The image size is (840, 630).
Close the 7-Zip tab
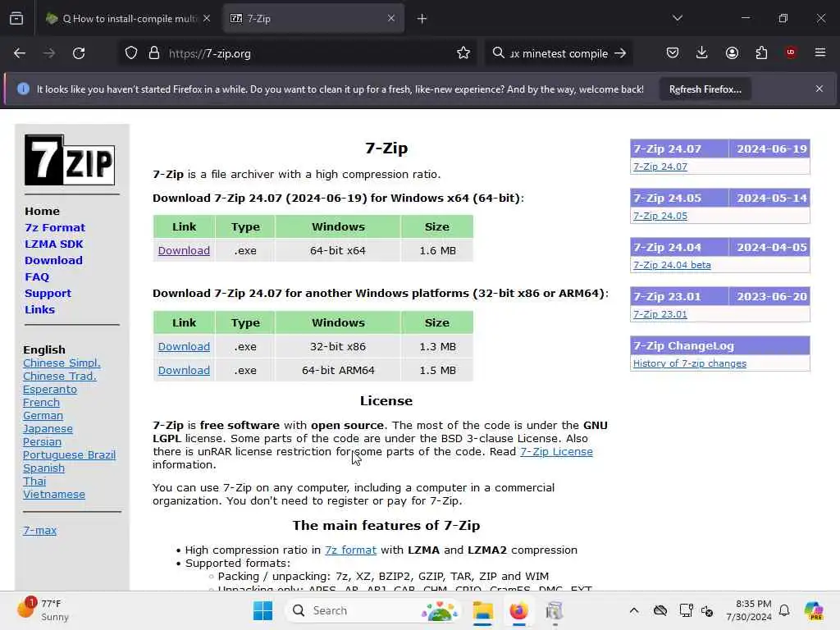point(391,18)
